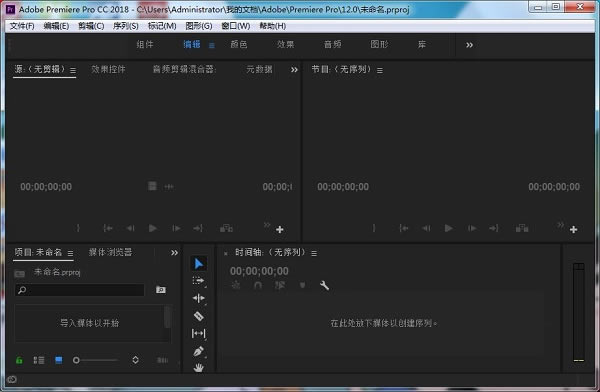600x392 pixels.
Task: Switch to 颜色 workspace
Action: tap(239, 44)
